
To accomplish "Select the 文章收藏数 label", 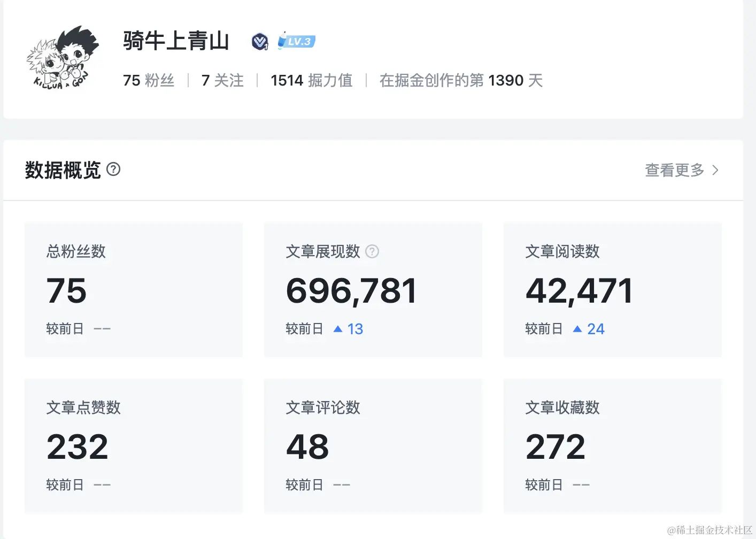I will click(x=562, y=407).
